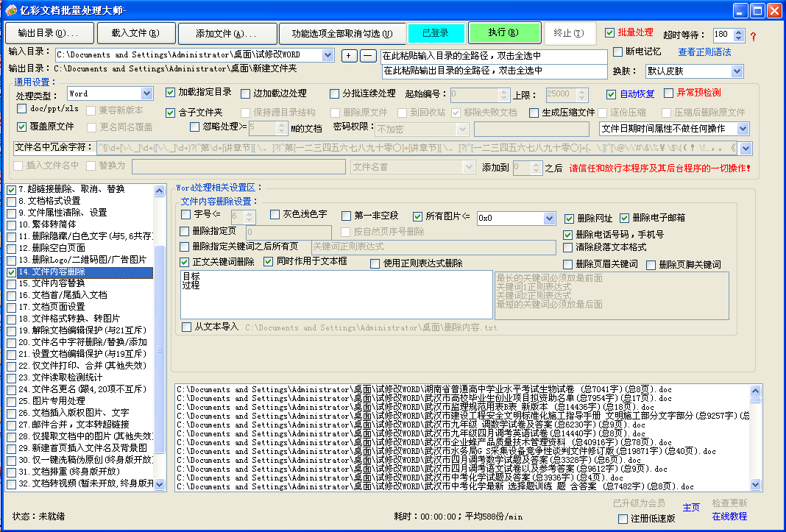Click the app logo icon in title bar
The height and width of the screenshot is (532, 786).
point(10,10)
